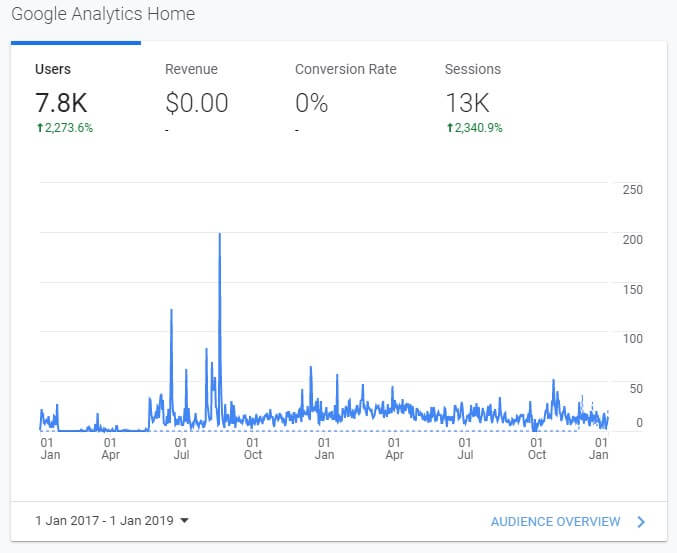
Task: Open the 1 Jan 2017 - 1 Jan 2019 date range
Action: 104,521
